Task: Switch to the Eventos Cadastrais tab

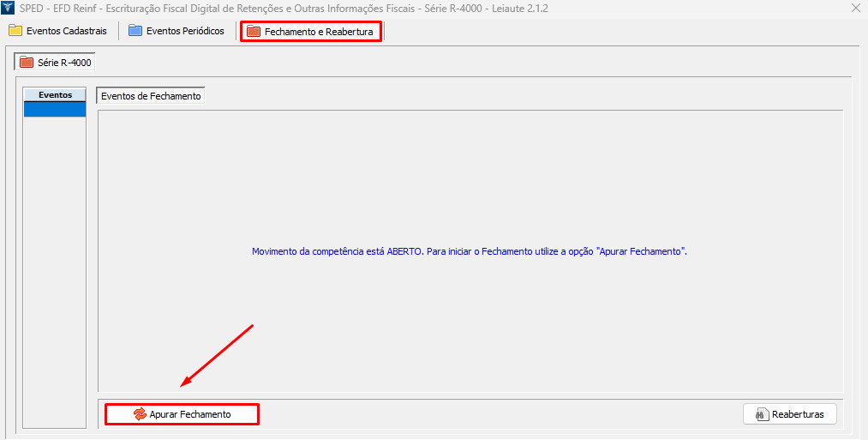Action: click(x=66, y=31)
